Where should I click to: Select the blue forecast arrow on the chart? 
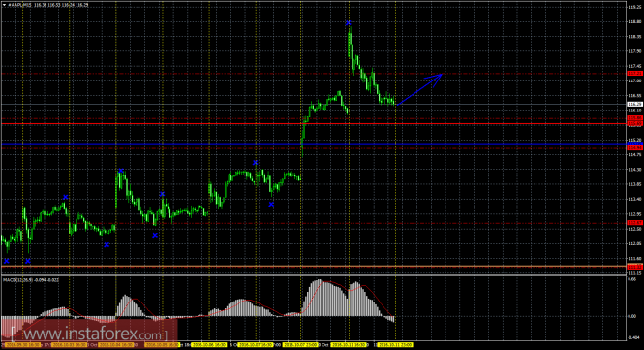[x=419, y=89]
